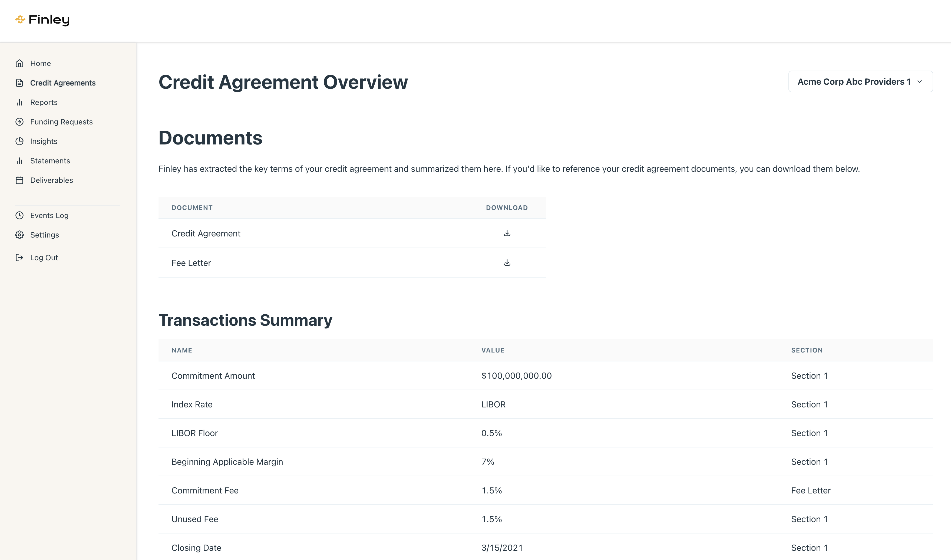
Task: Click the Deliverables calendar icon
Action: coord(20,180)
